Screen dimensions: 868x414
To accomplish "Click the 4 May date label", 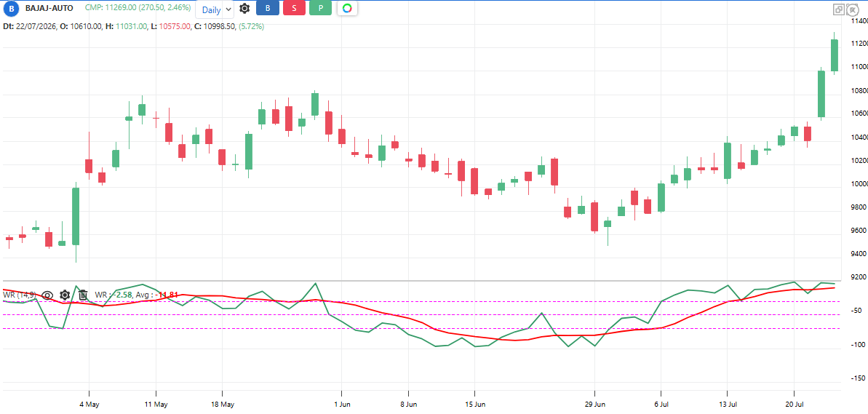I will coord(89,404).
